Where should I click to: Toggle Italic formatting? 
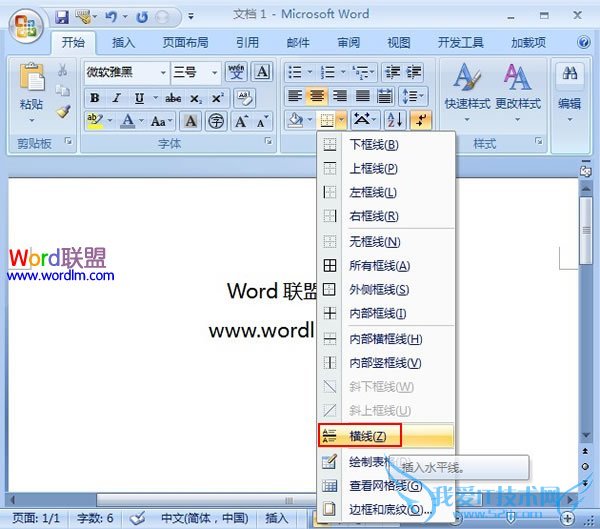pyautogui.click(x=117, y=97)
